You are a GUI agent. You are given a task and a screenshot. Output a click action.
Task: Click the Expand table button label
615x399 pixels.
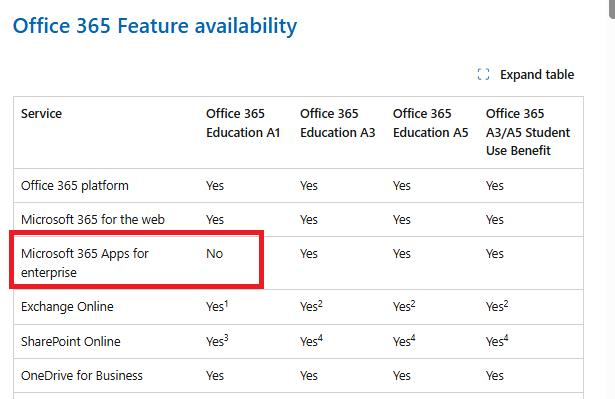537,74
